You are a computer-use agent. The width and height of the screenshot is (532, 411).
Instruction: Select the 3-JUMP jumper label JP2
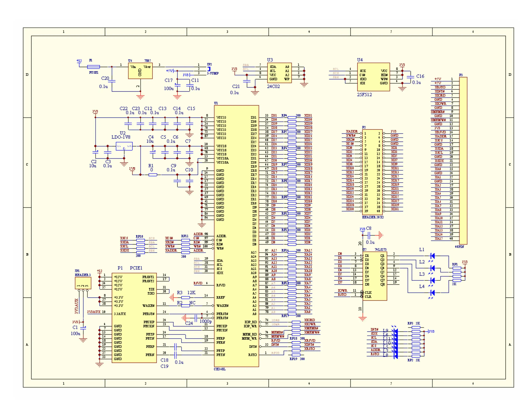point(213,73)
